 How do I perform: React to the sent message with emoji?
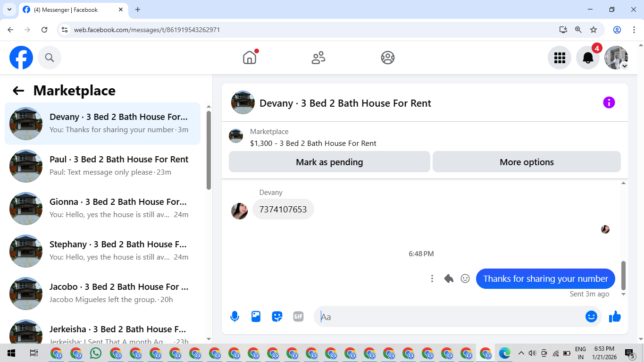tap(465, 278)
